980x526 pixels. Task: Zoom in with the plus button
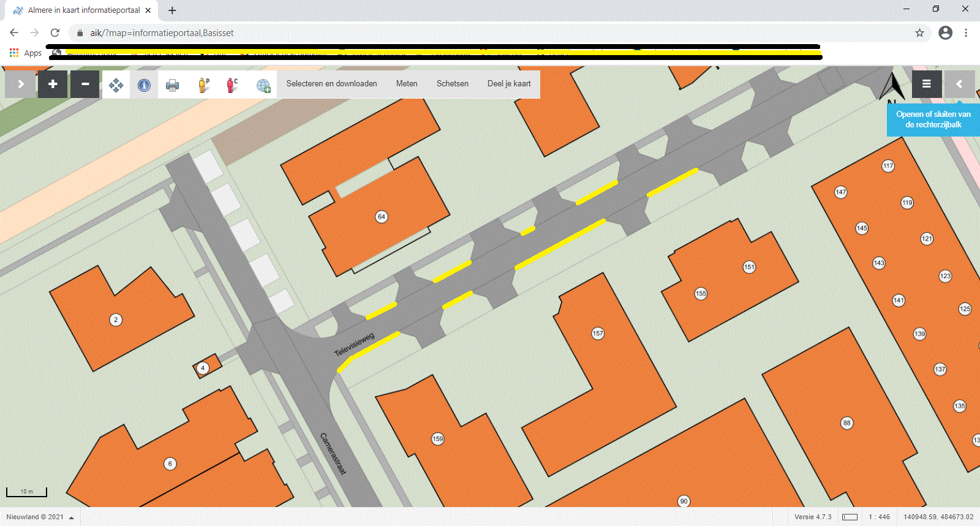pyautogui.click(x=53, y=85)
